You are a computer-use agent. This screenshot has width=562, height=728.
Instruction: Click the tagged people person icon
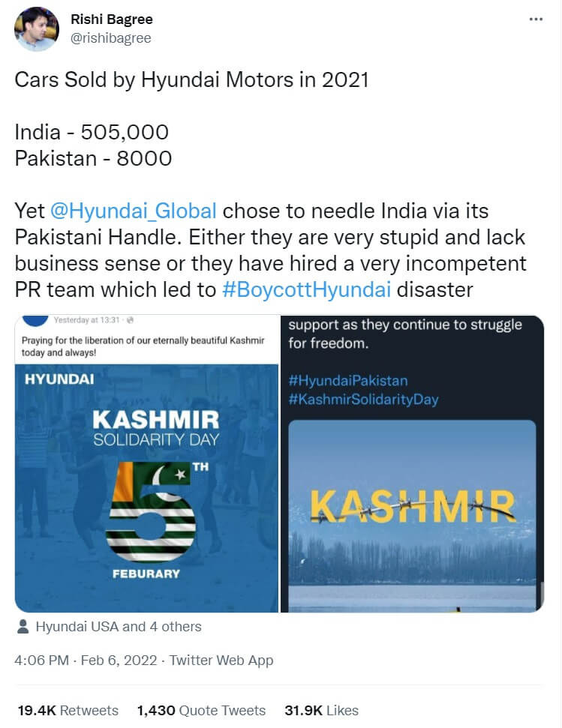(x=23, y=627)
